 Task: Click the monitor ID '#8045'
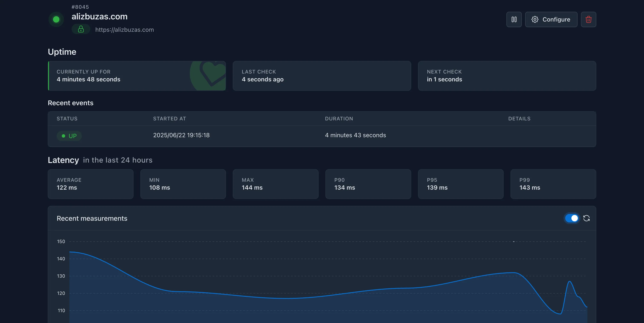(80, 7)
